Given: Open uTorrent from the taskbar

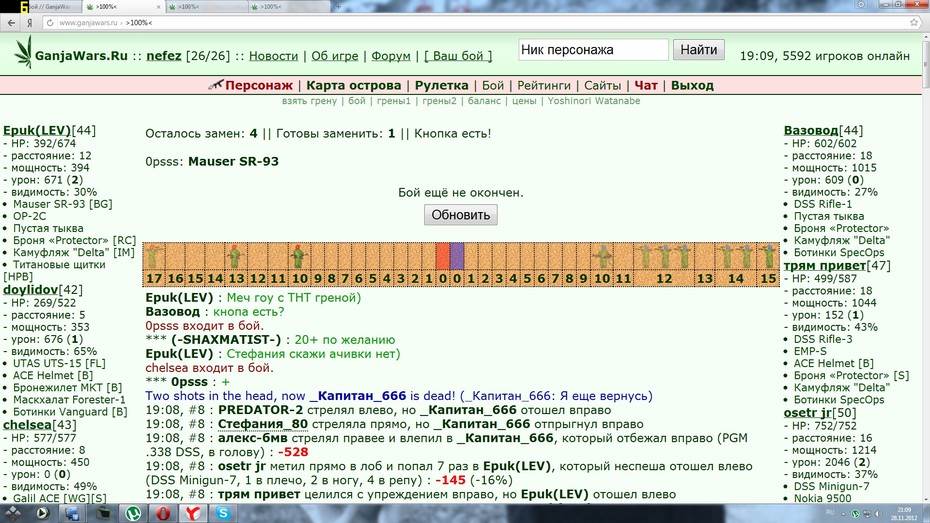Looking at the screenshot, I should click(x=133, y=513).
